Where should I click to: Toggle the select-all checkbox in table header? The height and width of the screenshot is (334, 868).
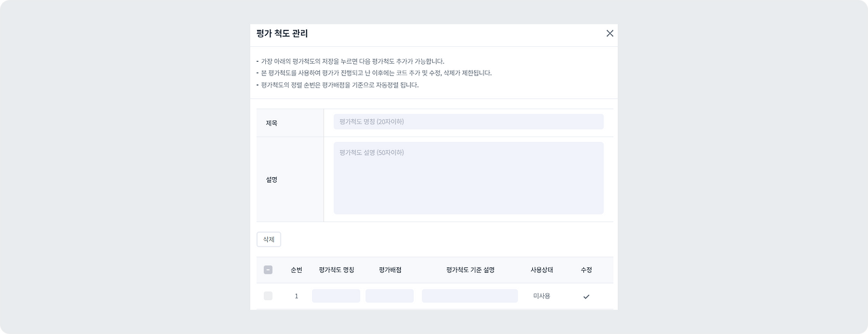(268, 270)
